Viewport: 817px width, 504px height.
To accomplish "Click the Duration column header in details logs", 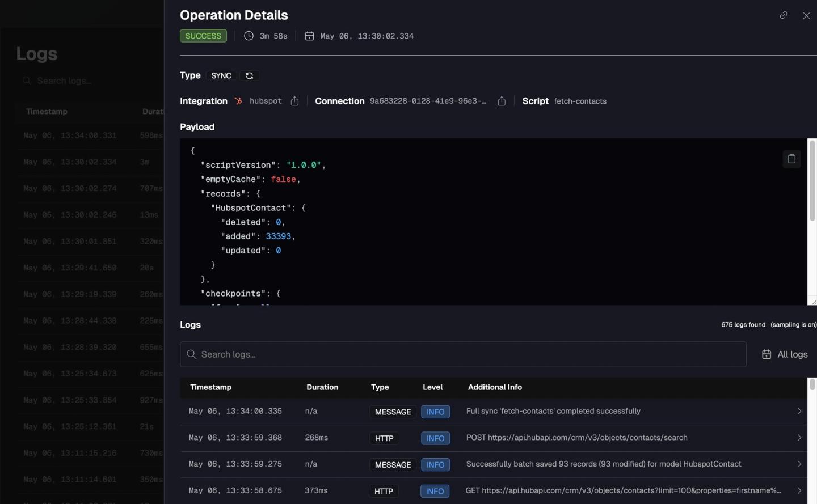I will 322,387.
